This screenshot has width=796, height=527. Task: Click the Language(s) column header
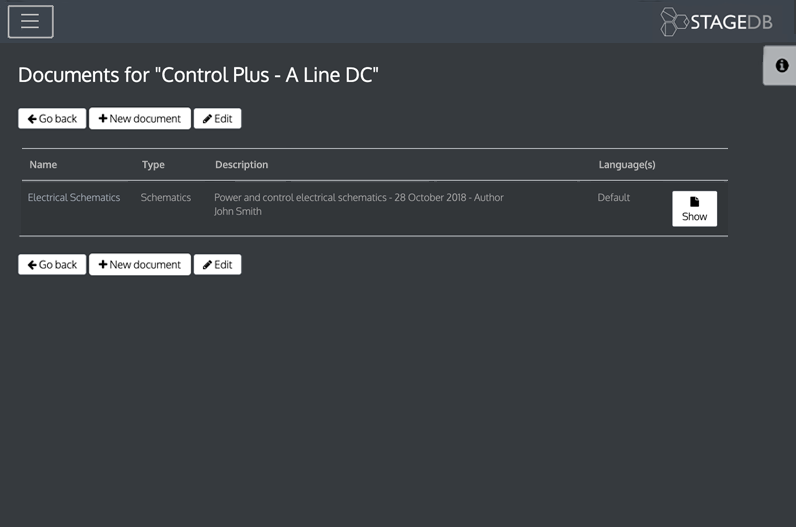(x=626, y=164)
